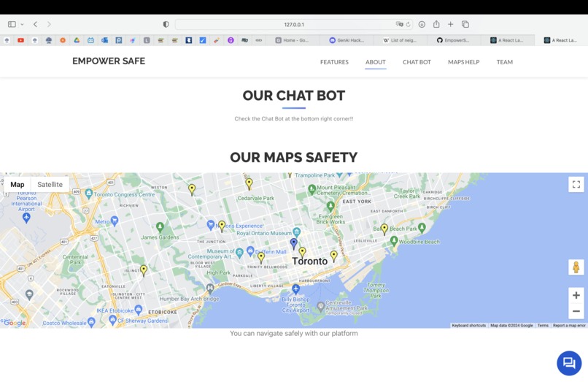The width and height of the screenshot is (588, 382).
Task: Zoom in on the map
Action: click(x=576, y=295)
